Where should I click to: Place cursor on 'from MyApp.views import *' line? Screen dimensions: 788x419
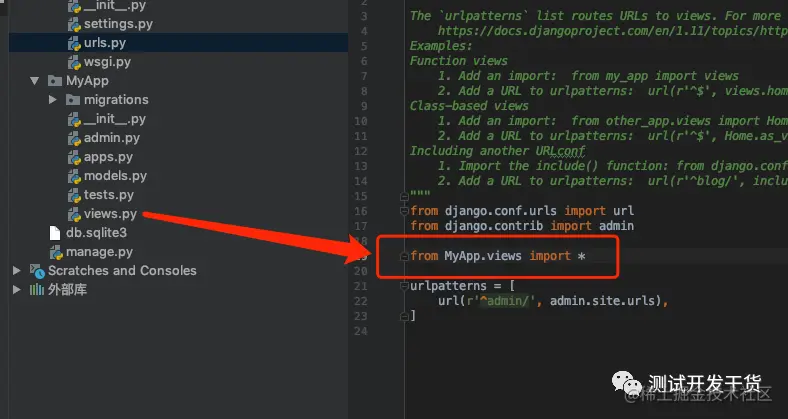coord(498,256)
